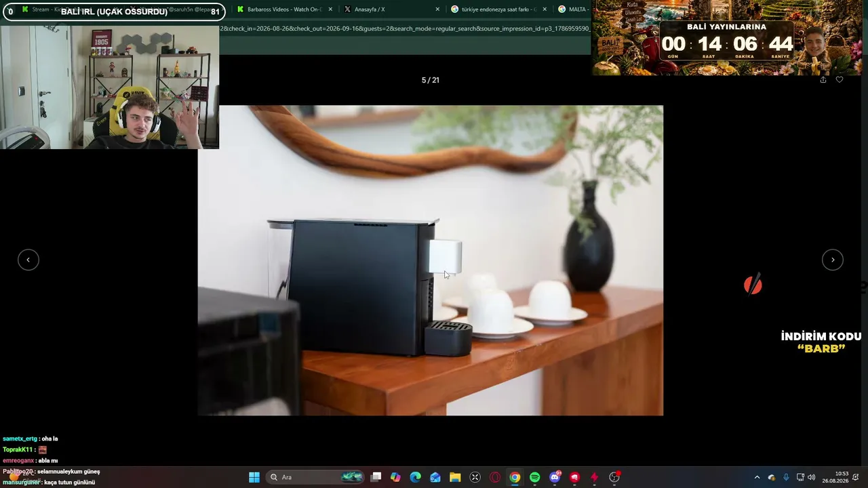Switch to the Barbaross Videos tab
This screenshot has width=868, height=488.
284,9
